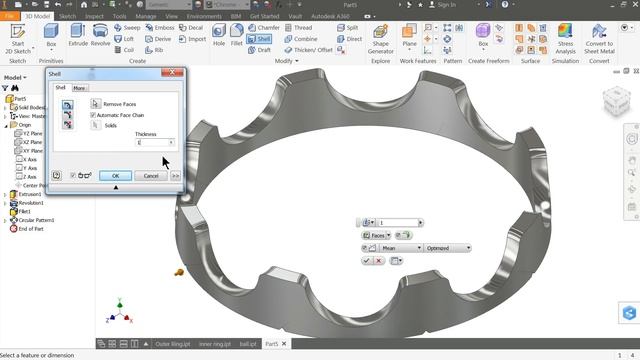The height and width of the screenshot is (360, 640).
Task: Expand the Shell dialog with >> button
Action: click(175, 176)
